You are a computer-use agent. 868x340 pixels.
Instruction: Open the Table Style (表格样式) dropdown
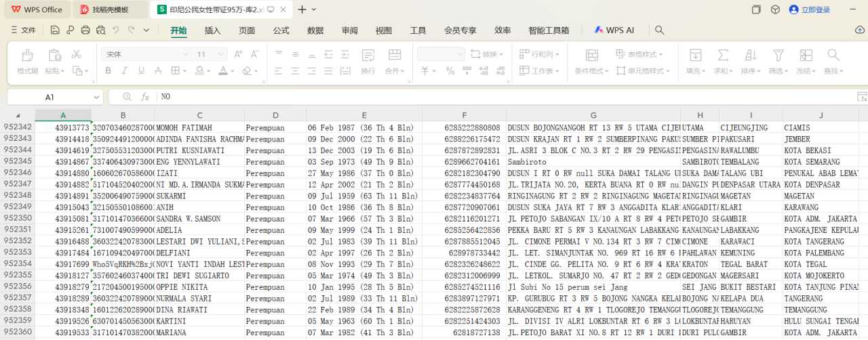(x=639, y=54)
